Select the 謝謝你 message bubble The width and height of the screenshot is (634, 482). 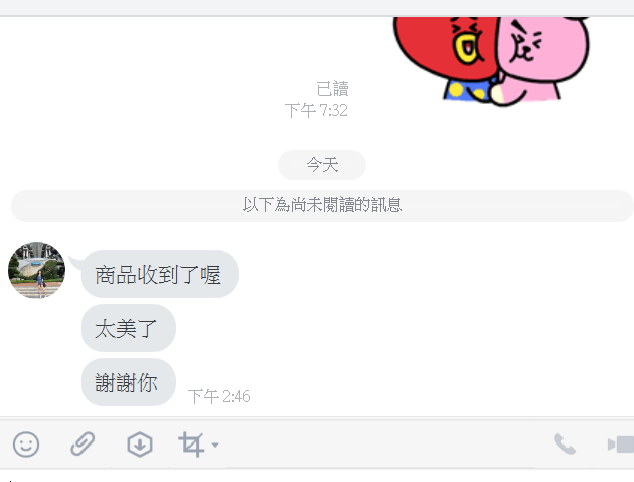click(x=128, y=382)
